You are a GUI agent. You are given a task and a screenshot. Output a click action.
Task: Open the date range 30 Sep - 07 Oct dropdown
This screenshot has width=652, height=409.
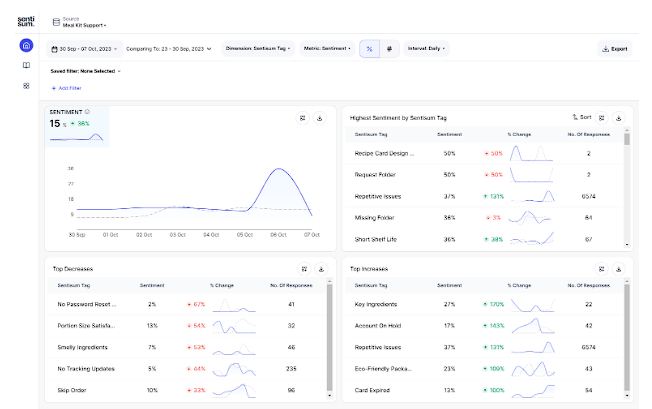[84, 49]
